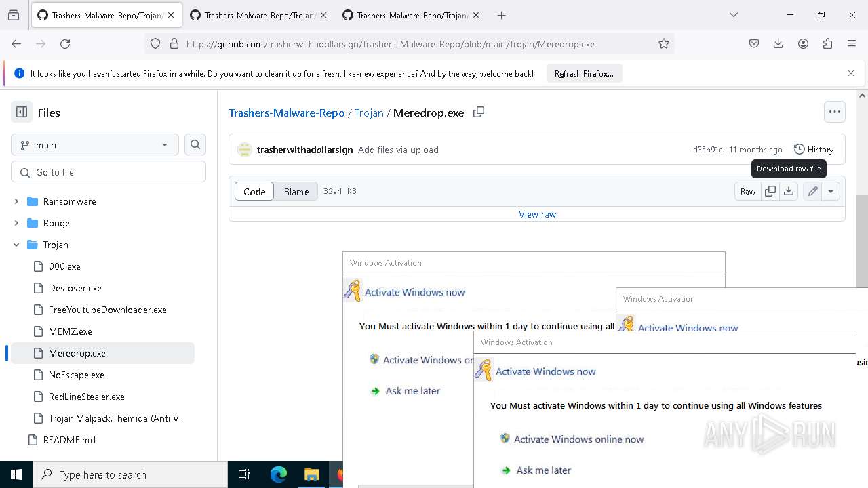The width and height of the screenshot is (868, 488).
Task: Click Ask me later in front window
Action: [x=543, y=470]
